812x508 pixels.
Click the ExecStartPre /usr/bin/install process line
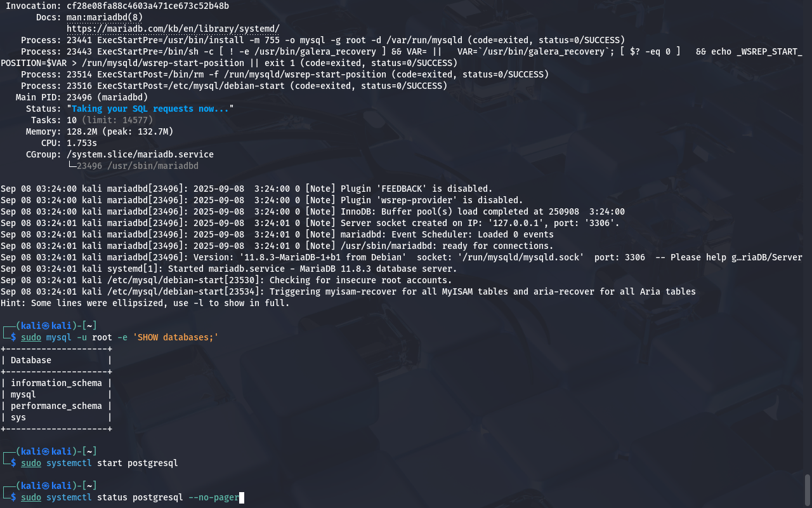coord(323,40)
